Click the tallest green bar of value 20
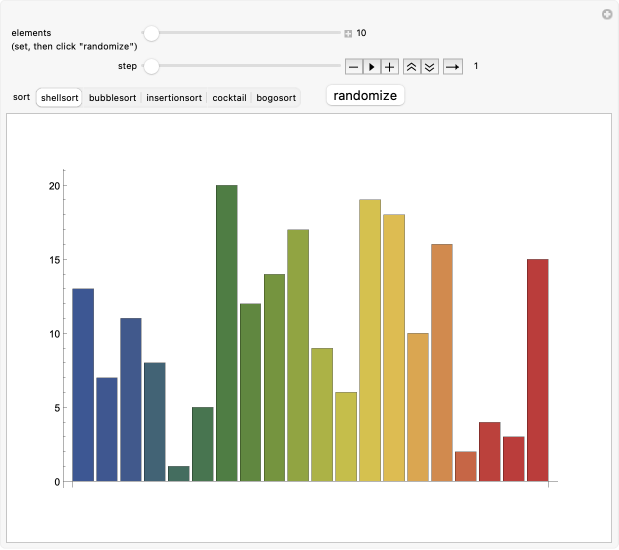This screenshot has height=550, width=619. 227,333
